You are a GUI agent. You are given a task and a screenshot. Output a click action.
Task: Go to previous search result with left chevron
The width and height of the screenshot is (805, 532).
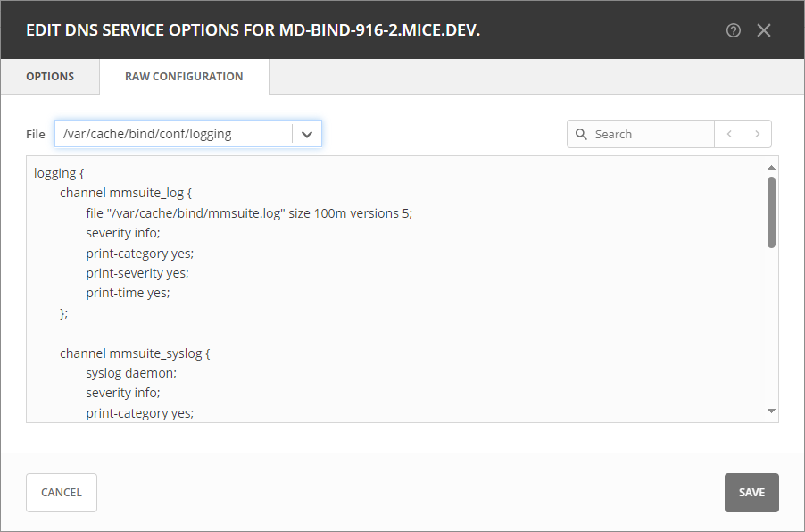pos(729,133)
